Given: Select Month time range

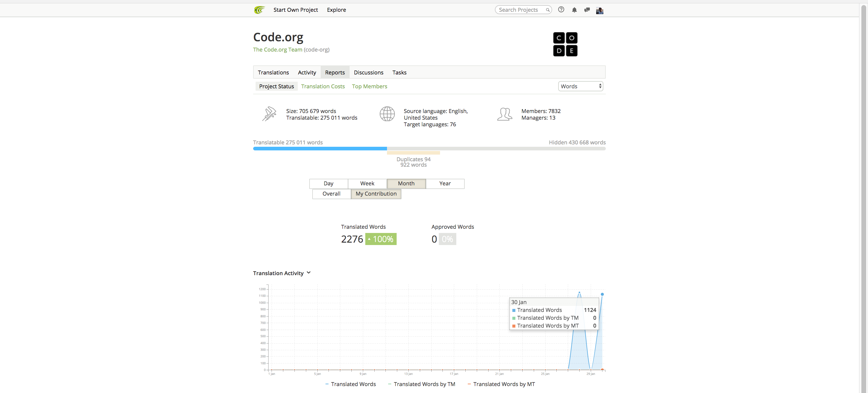Looking at the screenshot, I should tap(406, 183).
